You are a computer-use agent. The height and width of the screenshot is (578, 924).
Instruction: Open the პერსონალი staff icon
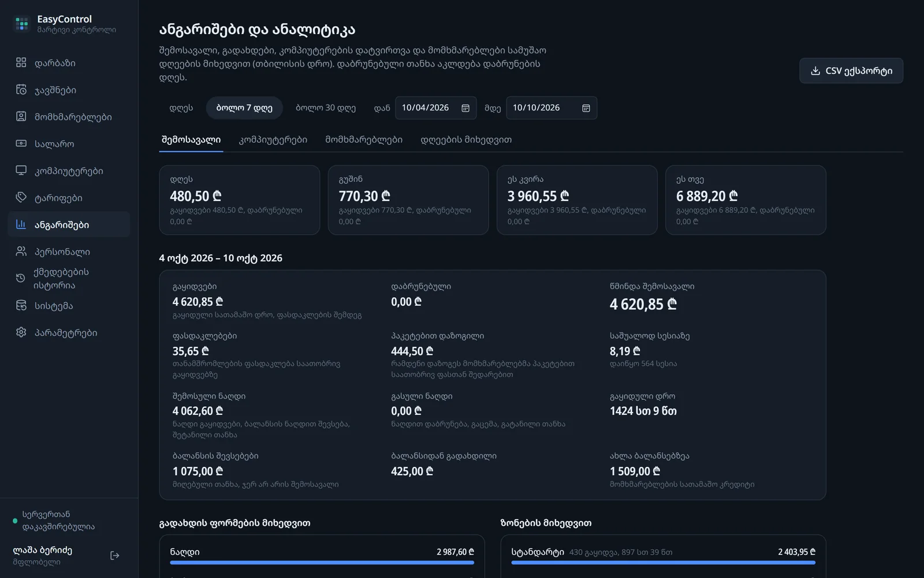point(21,251)
